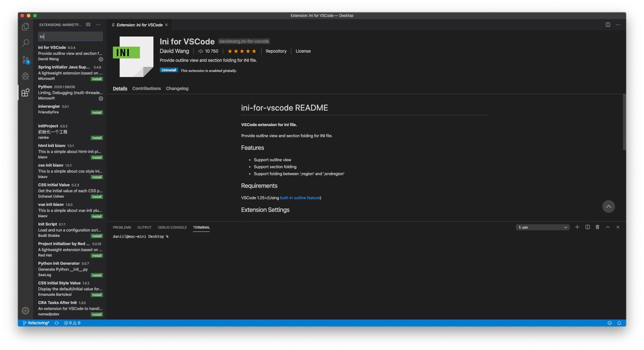
Task: Switch to the Details tab
Action: (120, 89)
